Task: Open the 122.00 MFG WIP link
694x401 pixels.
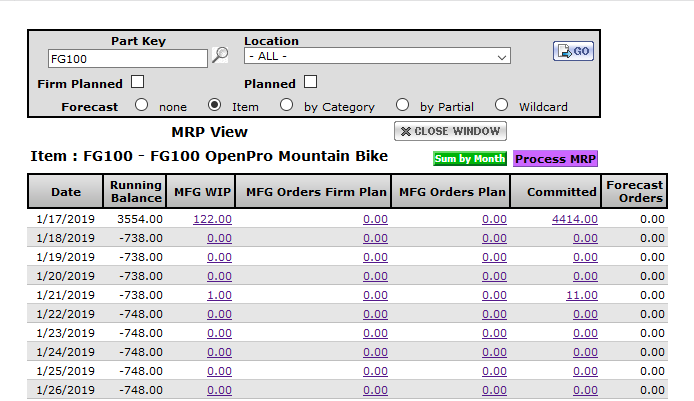Action: [x=212, y=219]
